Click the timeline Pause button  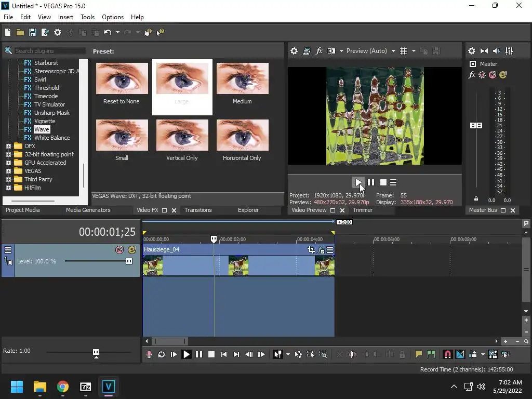(x=199, y=354)
